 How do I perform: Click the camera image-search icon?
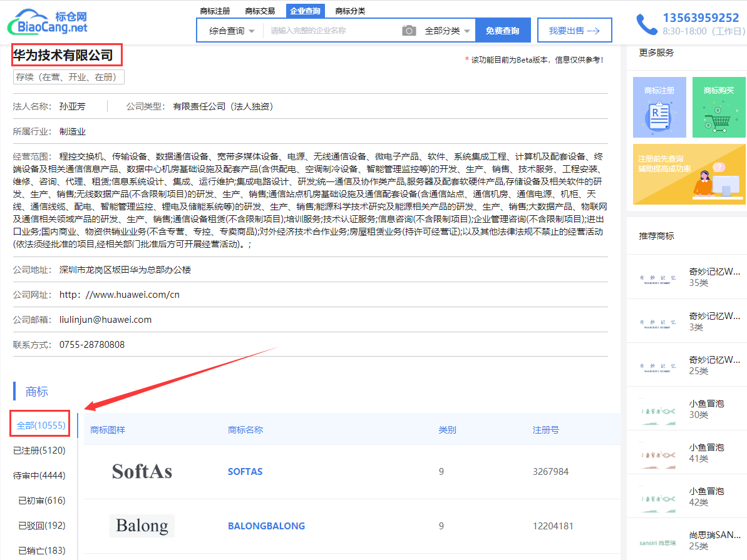pos(409,31)
